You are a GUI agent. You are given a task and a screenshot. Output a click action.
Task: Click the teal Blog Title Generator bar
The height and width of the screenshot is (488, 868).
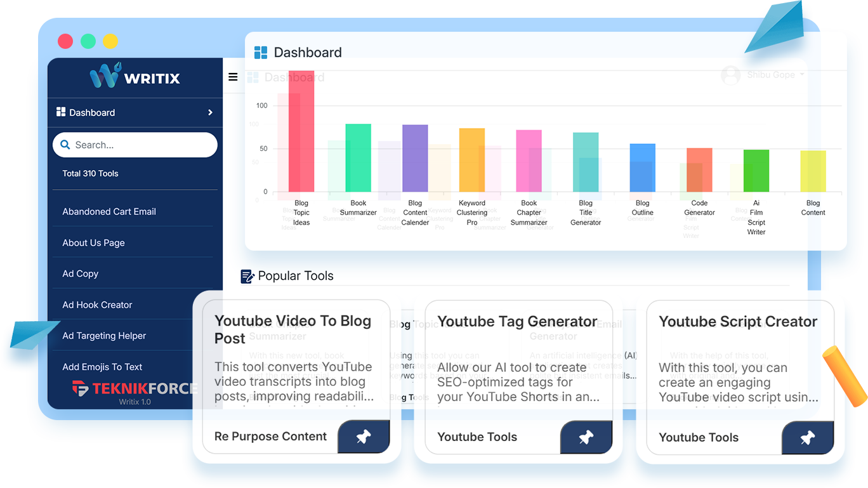(x=586, y=162)
